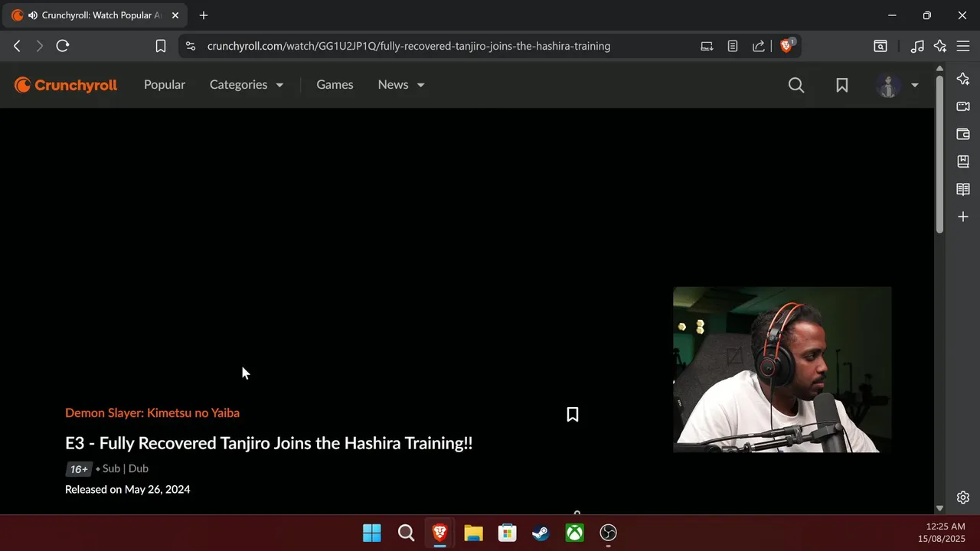Open the Crunchyroll search icon
The image size is (980, 551).
796,85
